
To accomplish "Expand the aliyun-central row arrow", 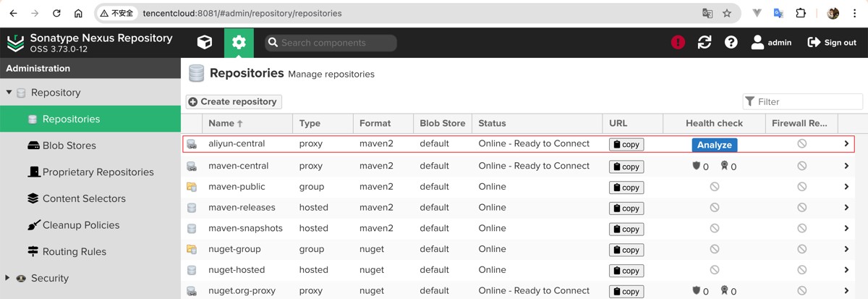I will [846, 144].
